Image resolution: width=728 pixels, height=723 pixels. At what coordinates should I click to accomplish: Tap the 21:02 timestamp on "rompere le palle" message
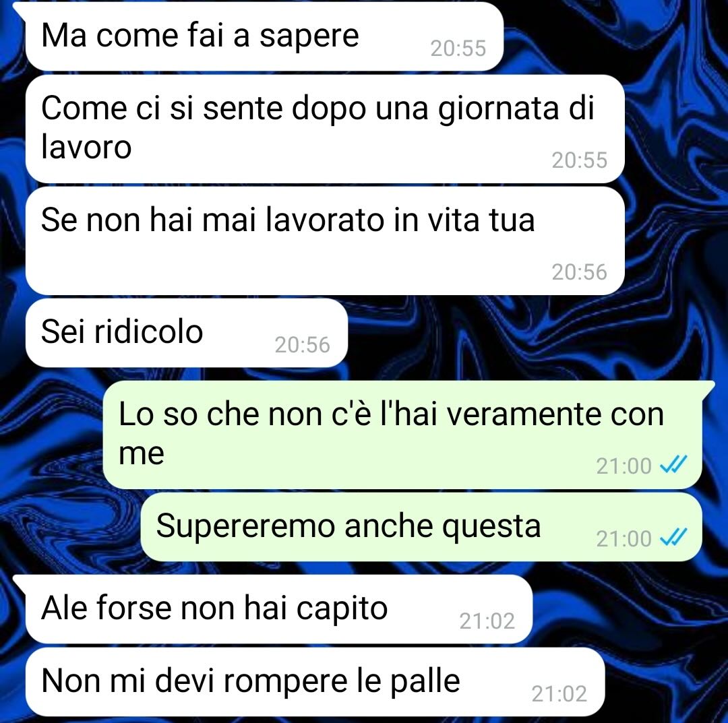pos(559,694)
